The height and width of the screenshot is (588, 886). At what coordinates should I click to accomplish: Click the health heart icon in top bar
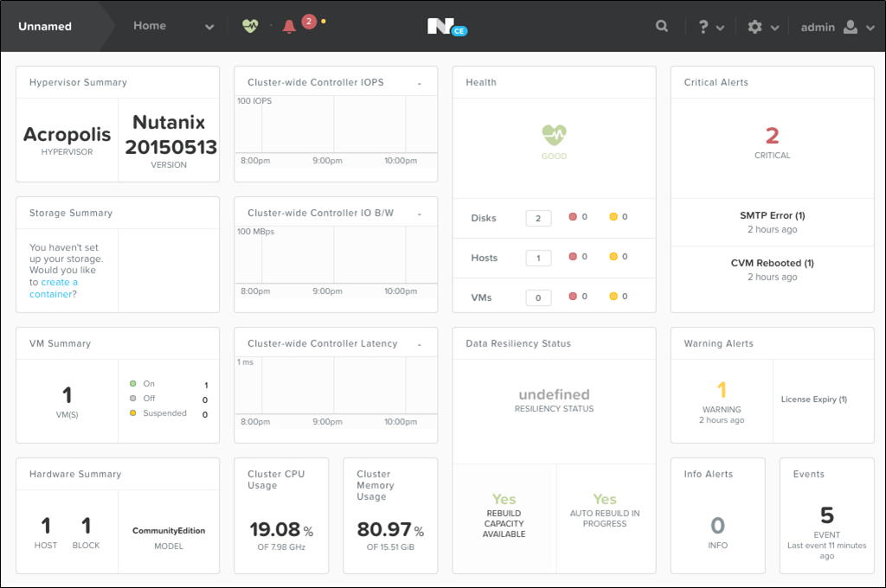(x=250, y=25)
